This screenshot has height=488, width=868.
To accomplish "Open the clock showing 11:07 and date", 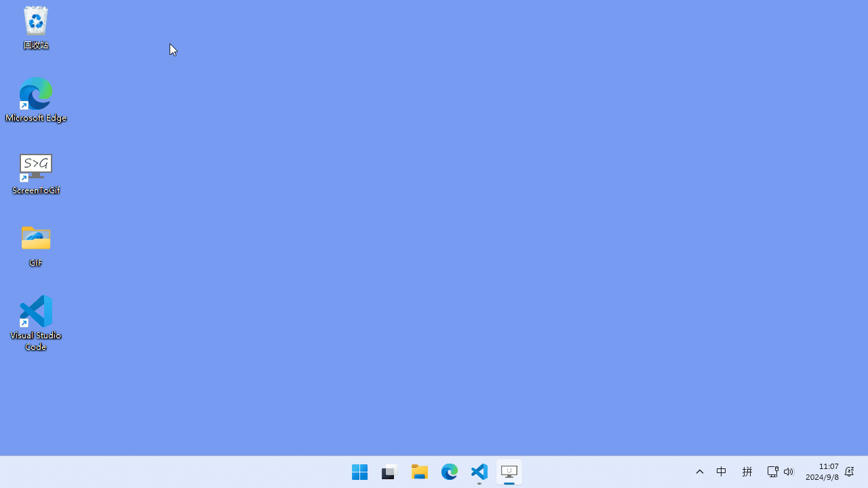I will pyautogui.click(x=822, y=472).
